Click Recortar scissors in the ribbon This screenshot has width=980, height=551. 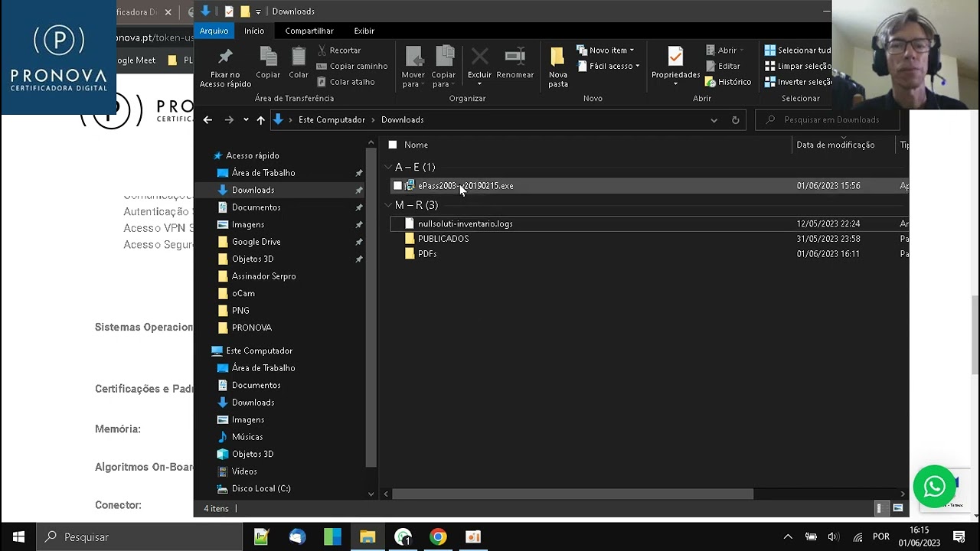(338, 50)
